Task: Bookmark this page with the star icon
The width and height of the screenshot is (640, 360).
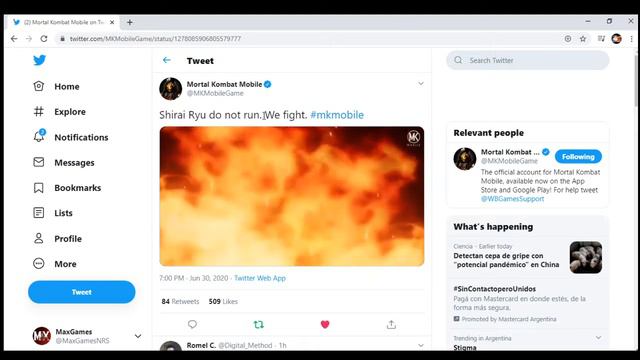Action: click(x=583, y=39)
